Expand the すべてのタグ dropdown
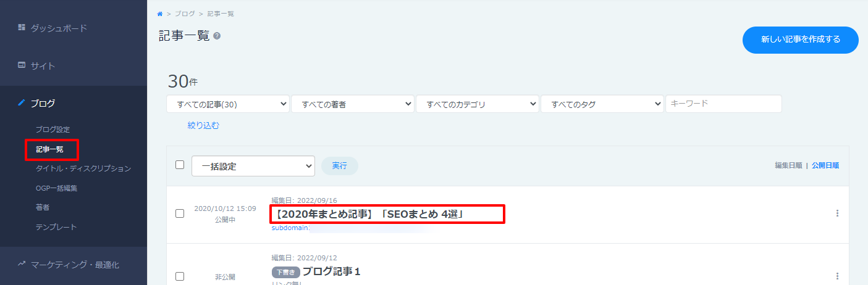This screenshot has width=868, height=285. (x=602, y=104)
